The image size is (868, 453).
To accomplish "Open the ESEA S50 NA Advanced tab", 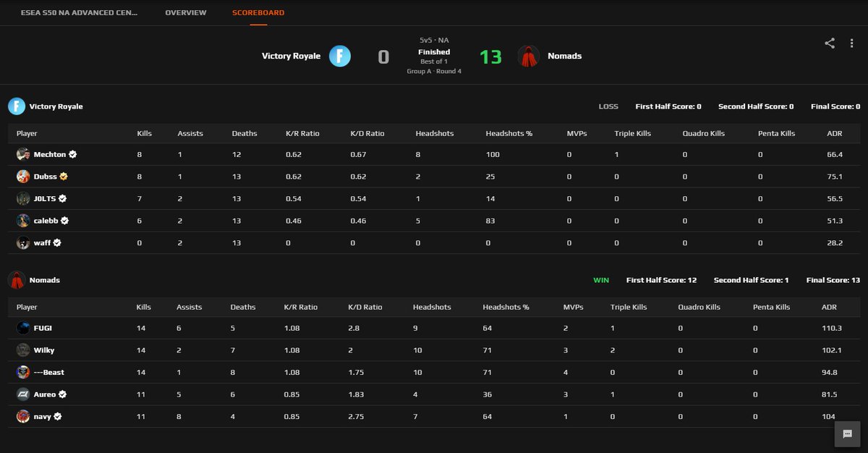I will [80, 13].
